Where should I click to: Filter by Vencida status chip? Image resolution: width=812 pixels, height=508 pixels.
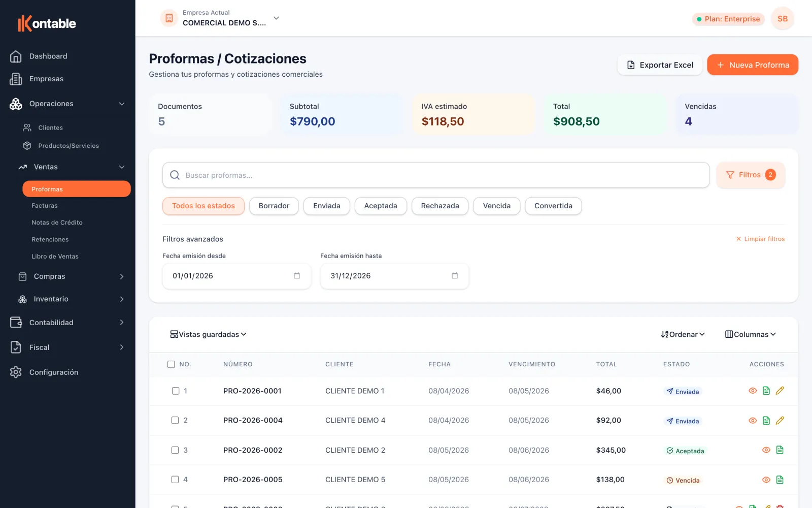tap(497, 206)
